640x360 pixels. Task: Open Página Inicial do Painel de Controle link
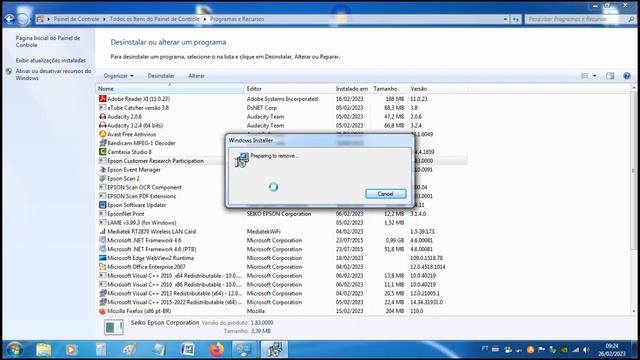click(48, 41)
